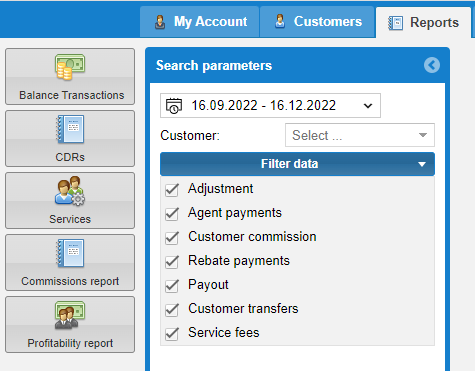Uncheck the Service fees checkbox
475x371 pixels.
tap(172, 334)
